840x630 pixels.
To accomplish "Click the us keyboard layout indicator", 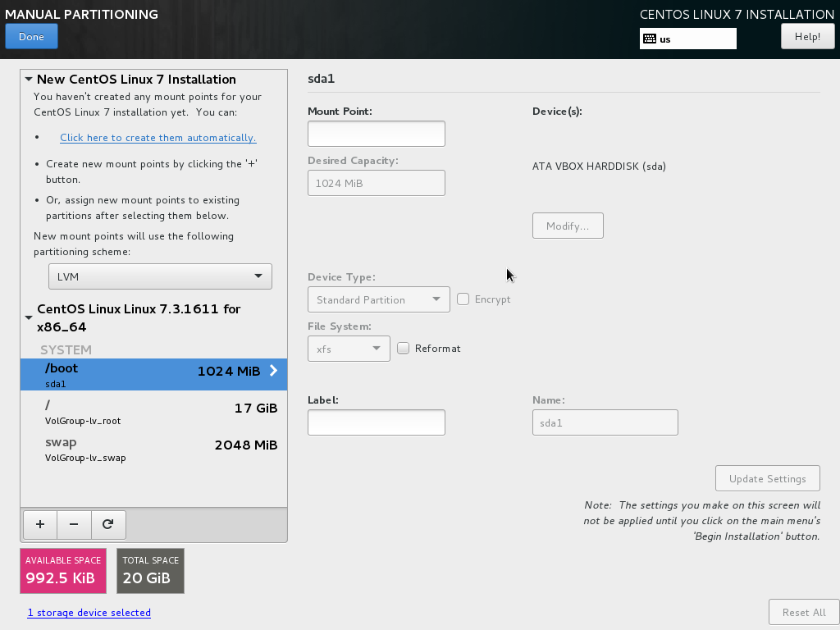I will tap(688, 39).
